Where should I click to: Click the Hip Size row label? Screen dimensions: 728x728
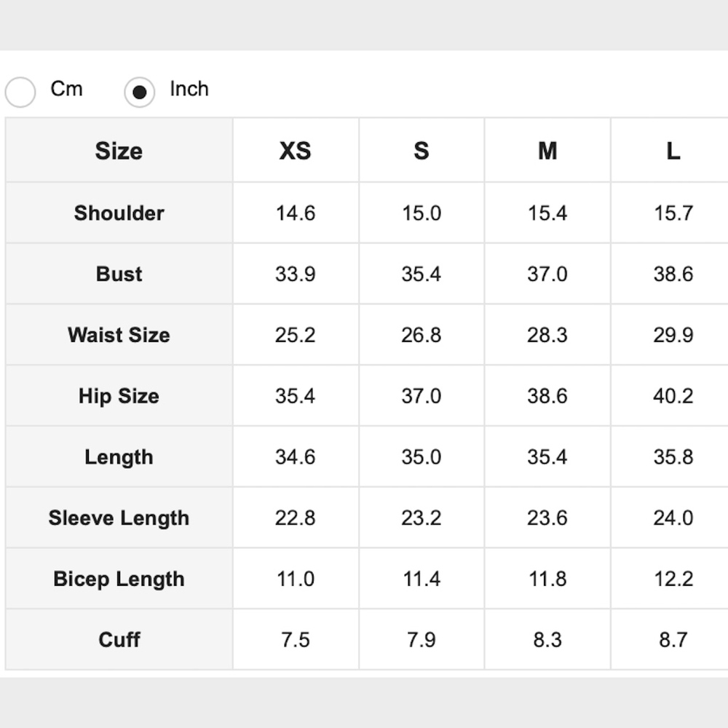pyautogui.click(x=119, y=396)
